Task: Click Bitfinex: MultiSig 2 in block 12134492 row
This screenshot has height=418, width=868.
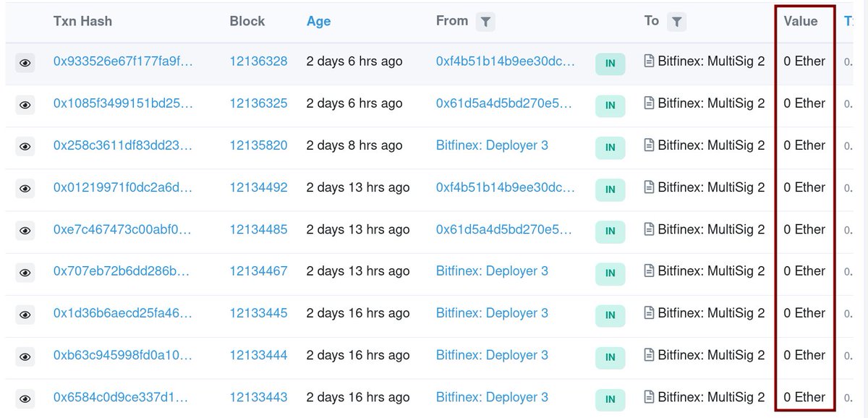Action: tap(711, 187)
